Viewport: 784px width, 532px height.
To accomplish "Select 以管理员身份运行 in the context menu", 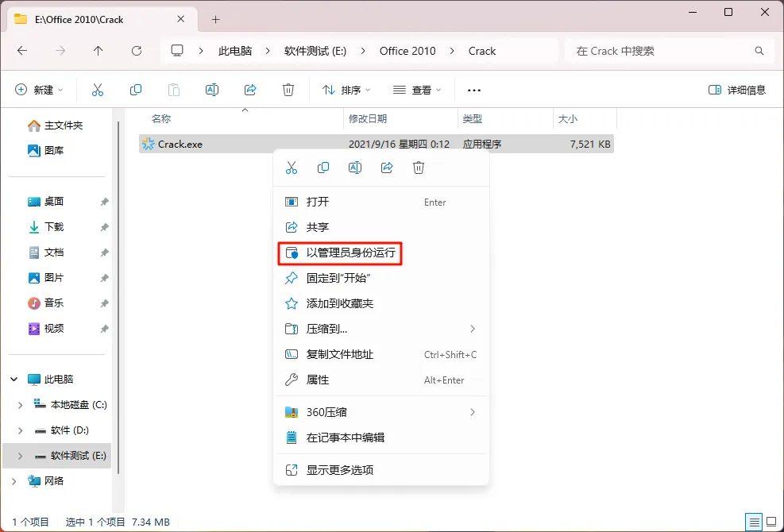I will click(x=381, y=253).
